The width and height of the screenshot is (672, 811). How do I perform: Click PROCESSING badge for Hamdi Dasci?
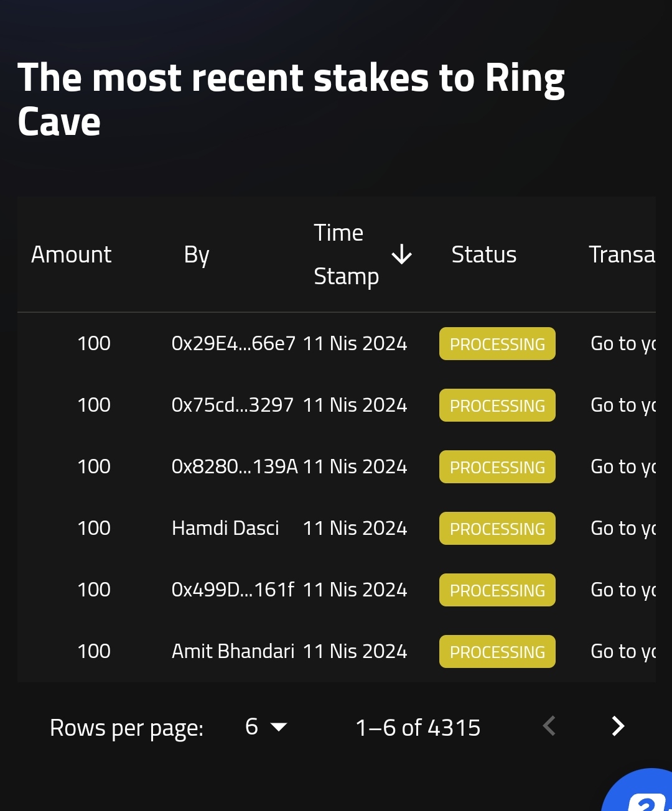point(497,528)
